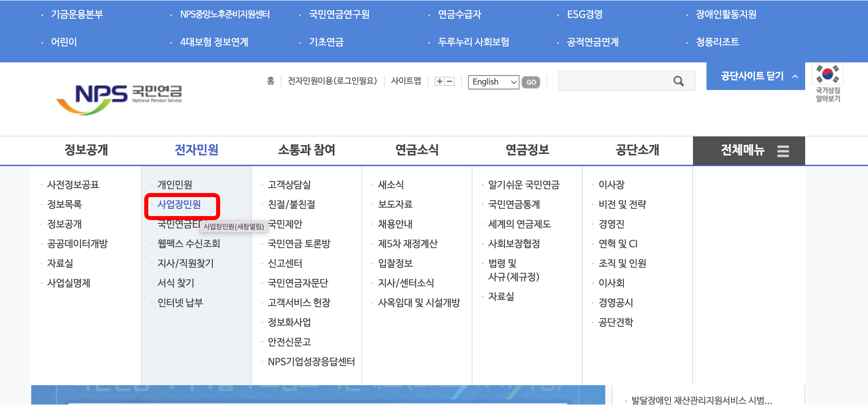Open 청풍리조트 link
This screenshot has height=405, width=868.
(x=717, y=42)
